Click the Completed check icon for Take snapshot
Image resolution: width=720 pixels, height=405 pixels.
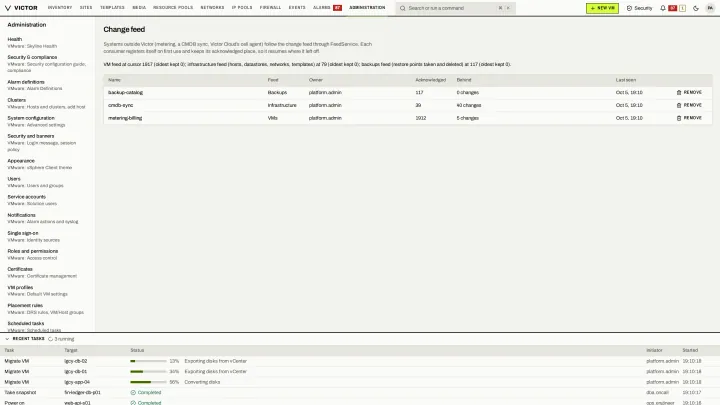point(133,393)
